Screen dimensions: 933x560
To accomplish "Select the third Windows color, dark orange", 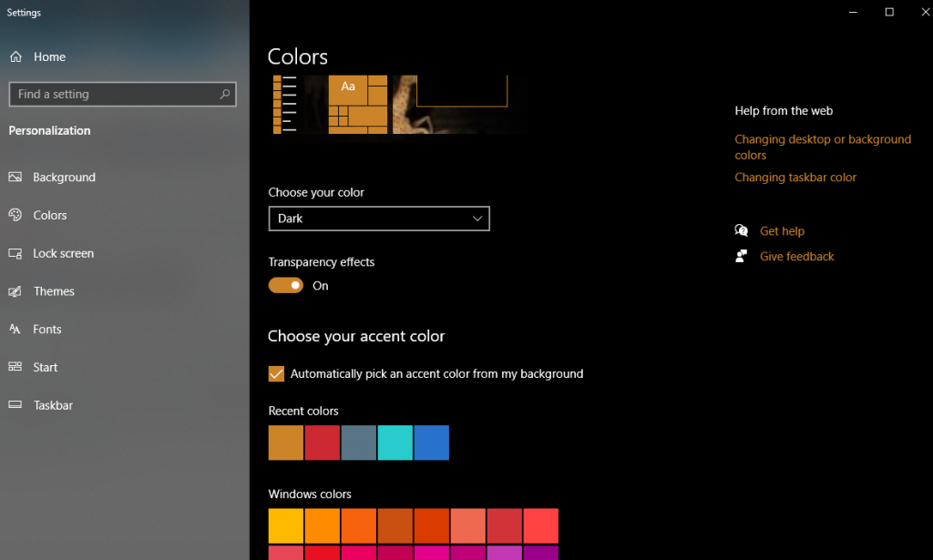I will (x=358, y=525).
